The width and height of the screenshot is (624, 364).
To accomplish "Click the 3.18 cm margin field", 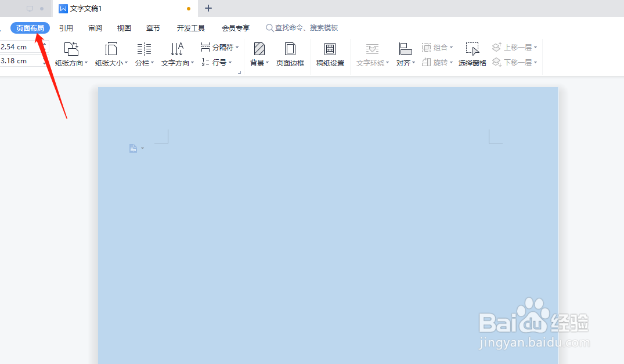I will 20,61.
